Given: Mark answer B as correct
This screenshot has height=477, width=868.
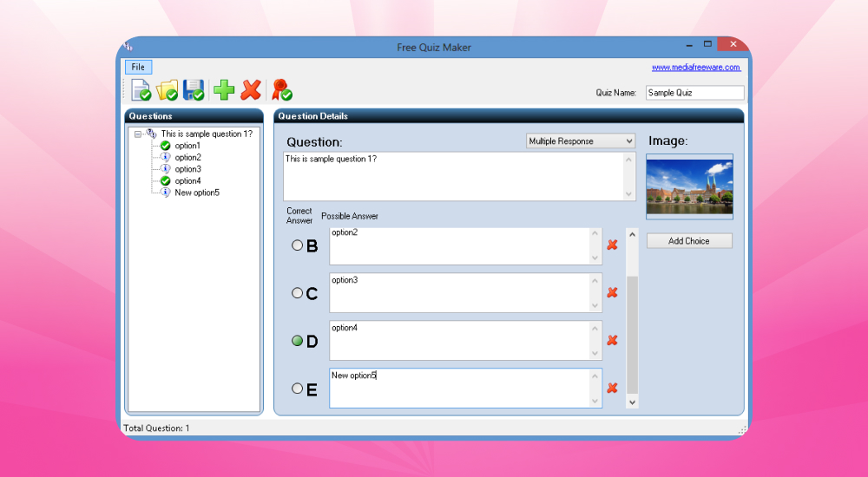Looking at the screenshot, I should point(297,245).
